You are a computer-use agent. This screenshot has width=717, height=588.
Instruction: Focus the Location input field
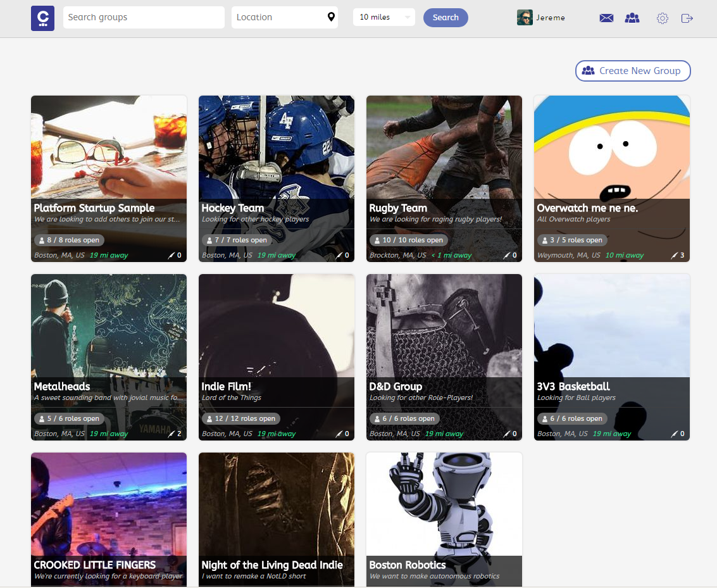284,17
